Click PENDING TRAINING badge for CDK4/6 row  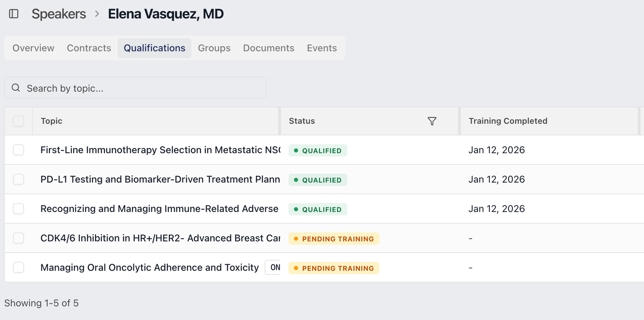click(x=334, y=239)
